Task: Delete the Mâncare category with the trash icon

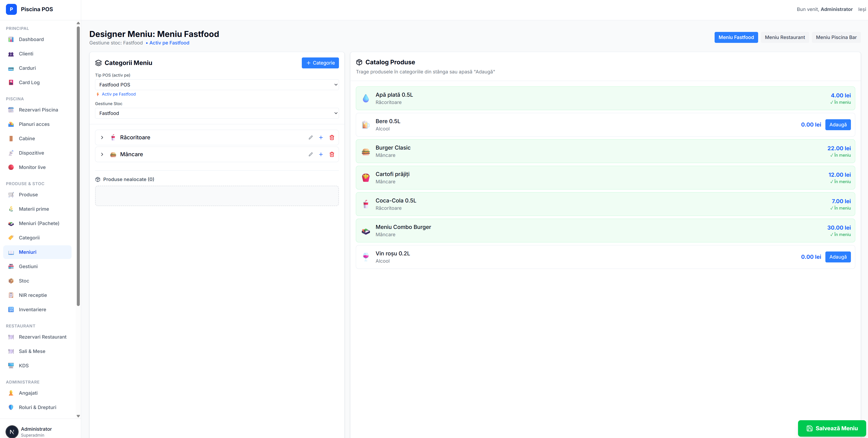Action: click(332, 154)
